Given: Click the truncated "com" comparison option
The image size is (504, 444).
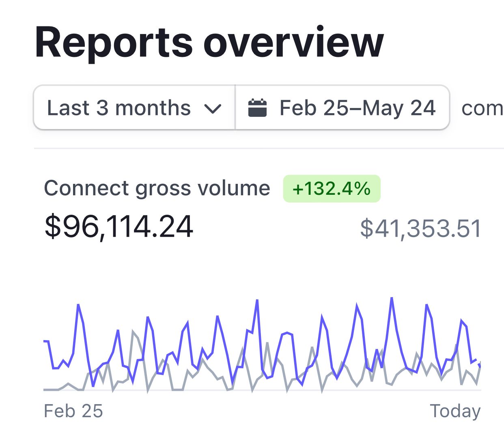Looking at the screenshot, I should (x=482, y=108).
